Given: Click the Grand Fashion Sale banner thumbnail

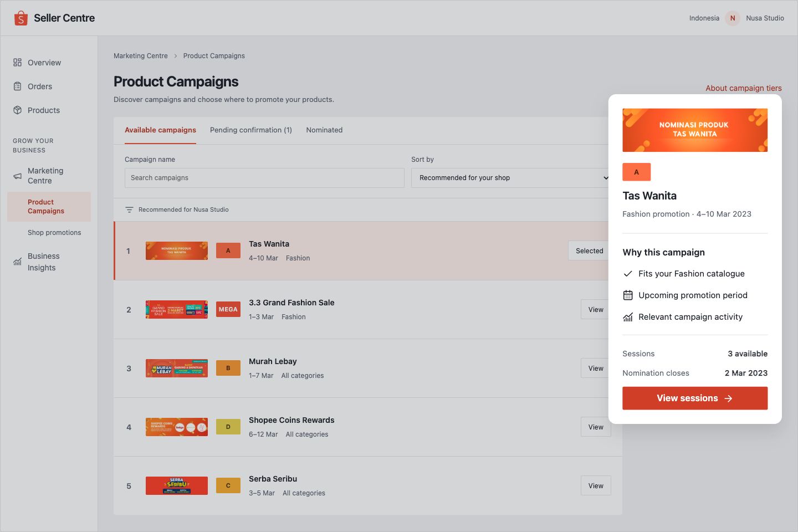Looking at the screenshot, I should (x=177, y=310).
